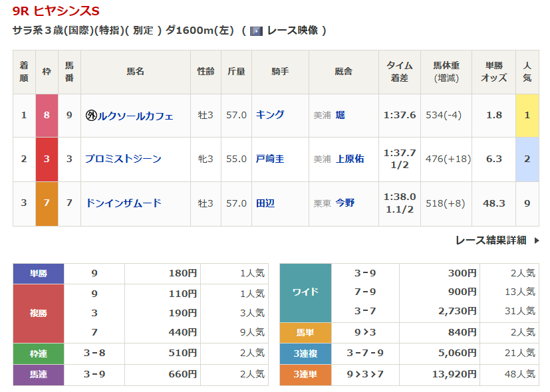Select the 単勝 payout label
The height and width of the screenshot is (392, 550).
click(39, 273)
